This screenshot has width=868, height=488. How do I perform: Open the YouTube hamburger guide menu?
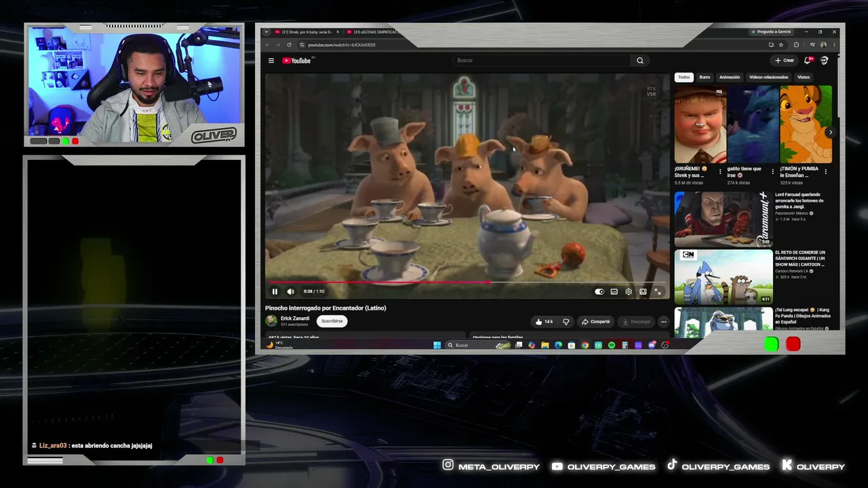click(x=271, y=60)
